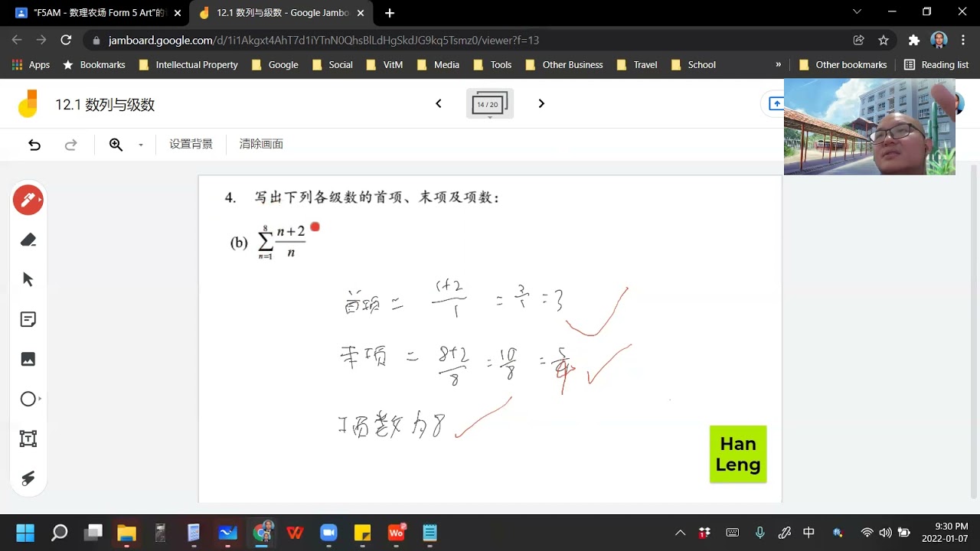Screen dimensions: 980x551
Task: Insert an image into the frame
Action: [x=28, y=360]
